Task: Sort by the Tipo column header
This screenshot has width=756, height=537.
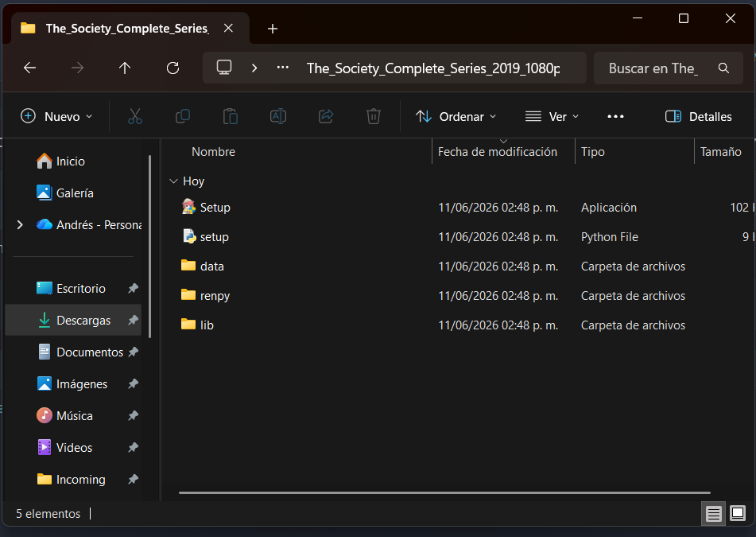Action: pyautogui.click(x=593, y=152)
